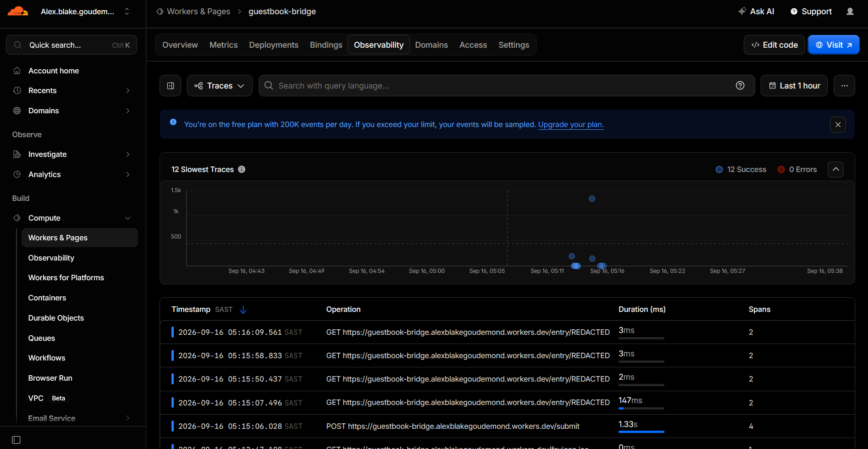
Task: Sort by Timestamp using the arrow icon
Action: 243,310
